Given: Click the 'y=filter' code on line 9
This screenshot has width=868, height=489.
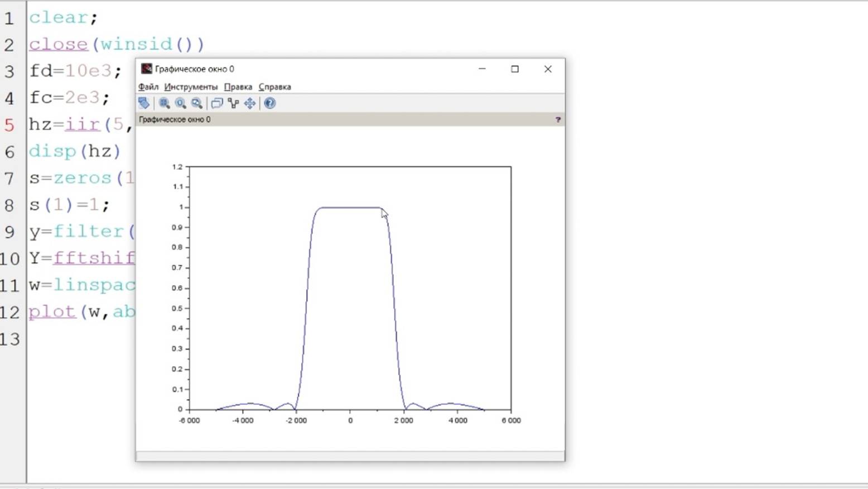Looking at the screenshot, I should 76,231.
